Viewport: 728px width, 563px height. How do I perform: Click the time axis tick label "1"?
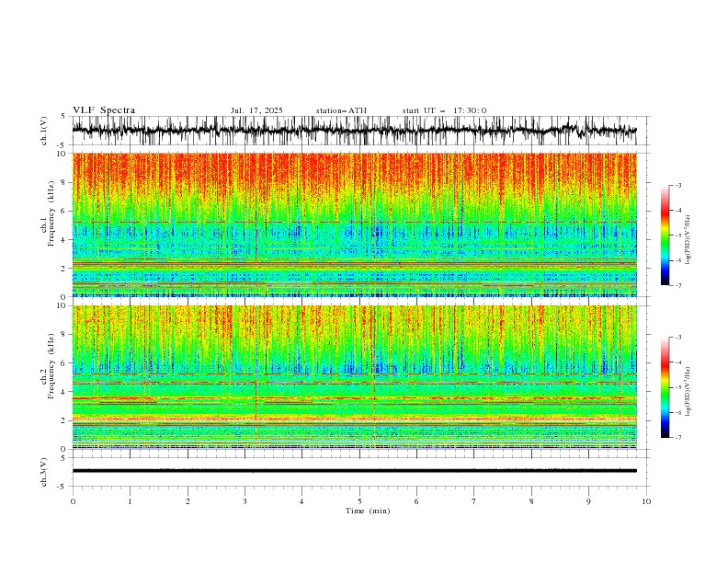(130, 501)
